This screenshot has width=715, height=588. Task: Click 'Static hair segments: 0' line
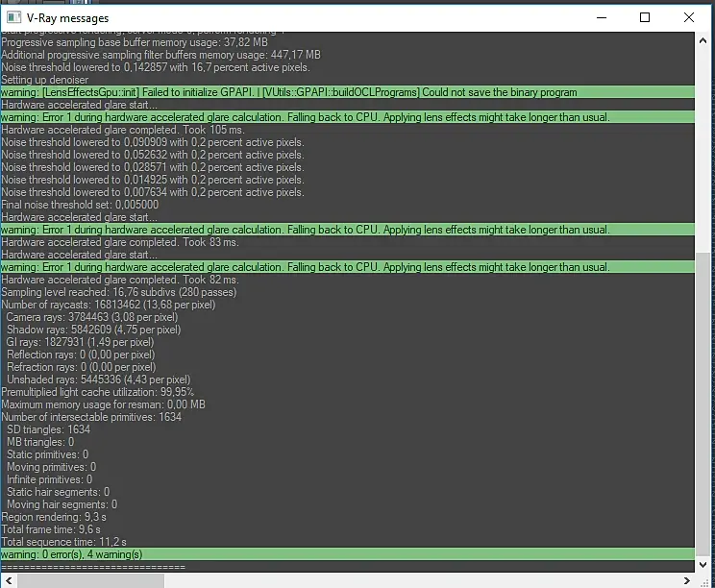pos(58,492)
